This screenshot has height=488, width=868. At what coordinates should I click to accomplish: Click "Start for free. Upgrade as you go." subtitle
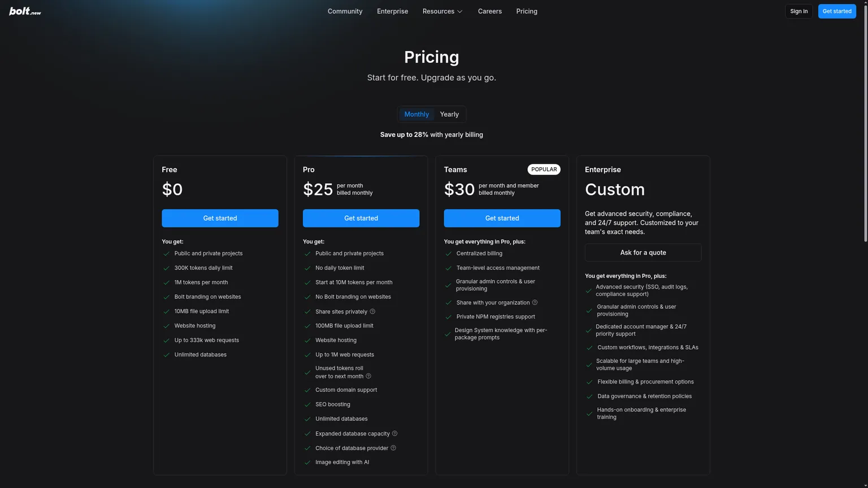432,77
